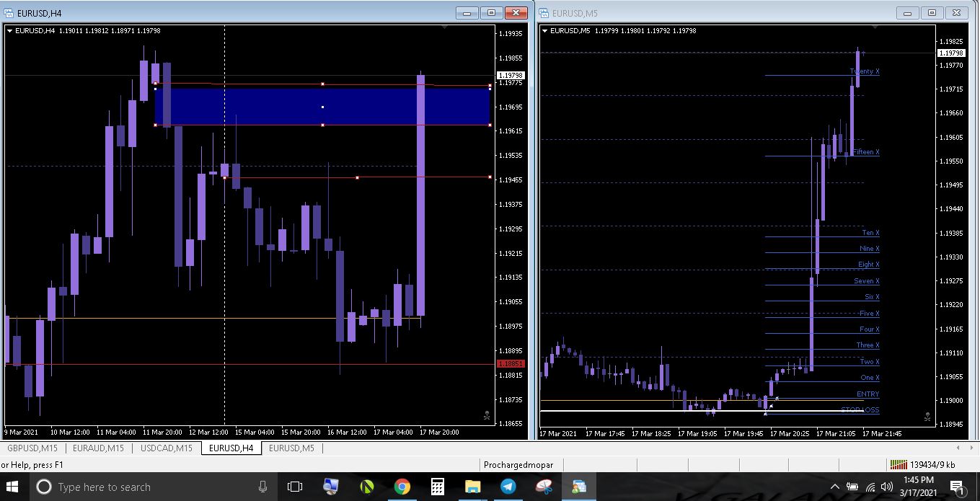Viewport: 980px width, 501px height.
Task: Select the Six X level label
Action: [x=872, y=297]
